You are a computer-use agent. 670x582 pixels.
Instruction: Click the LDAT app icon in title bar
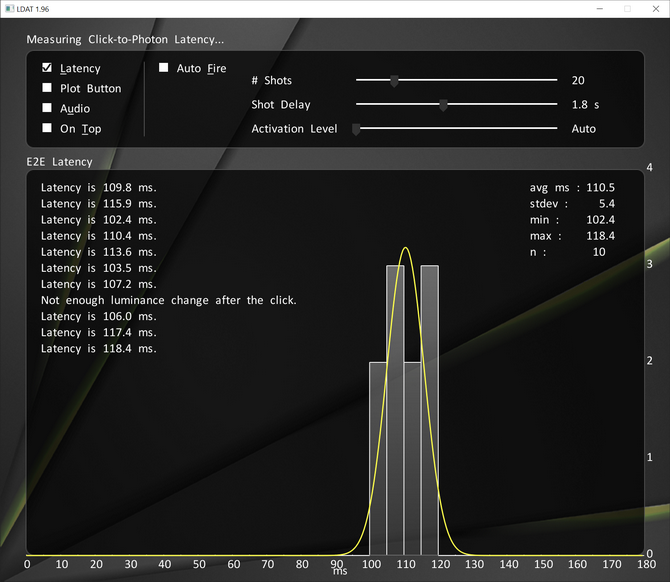click(9, 9)
